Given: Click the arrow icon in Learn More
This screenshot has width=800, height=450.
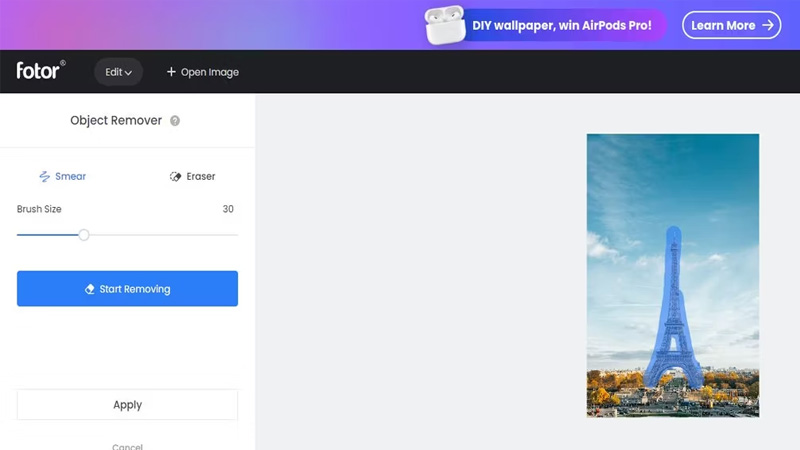Looking at the screenshot, I should 768,26.
